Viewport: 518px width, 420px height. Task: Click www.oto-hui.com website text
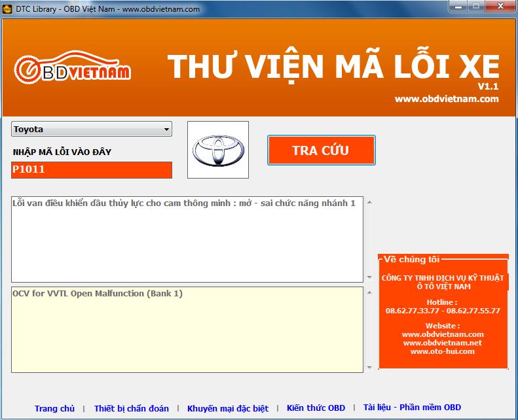pos(442,351)
